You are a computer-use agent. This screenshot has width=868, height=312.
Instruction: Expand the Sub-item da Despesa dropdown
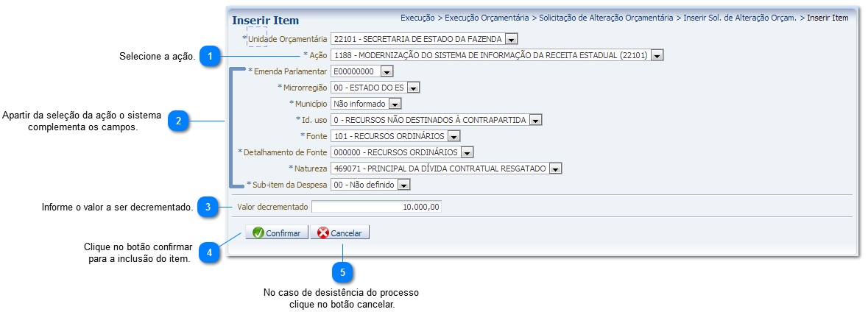[403, 185]
